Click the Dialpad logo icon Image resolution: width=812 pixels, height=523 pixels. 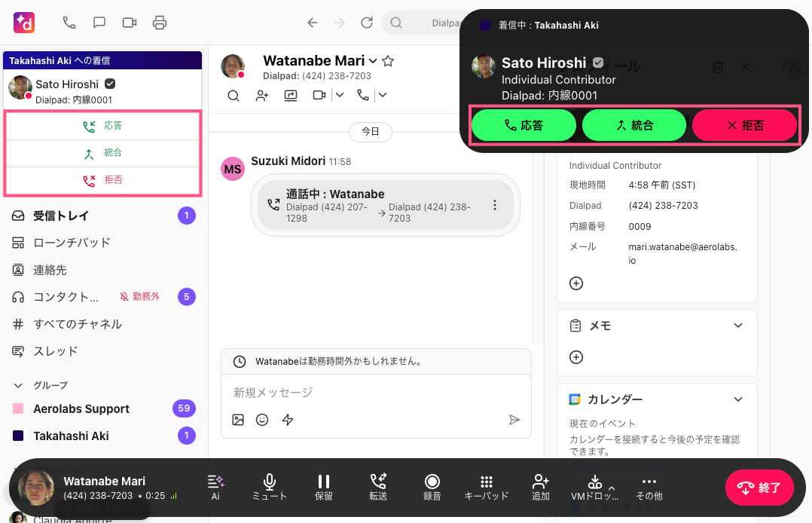point(24,23)
